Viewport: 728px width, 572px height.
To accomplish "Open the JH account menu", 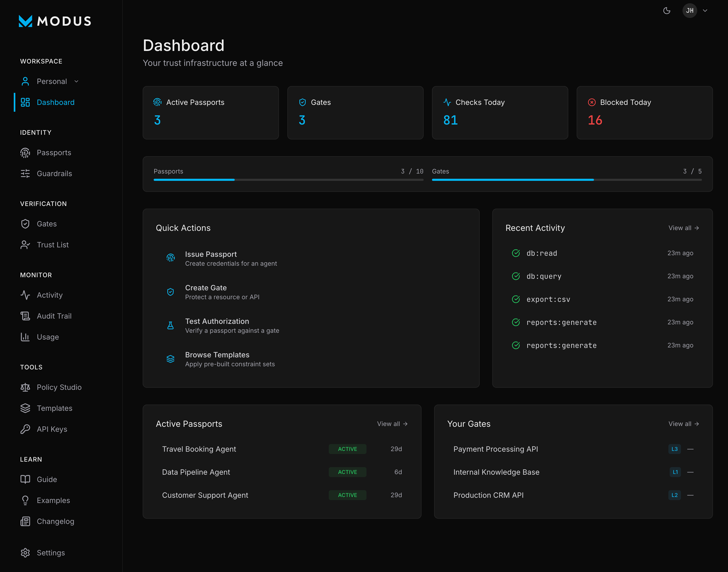I will (689, 11).
